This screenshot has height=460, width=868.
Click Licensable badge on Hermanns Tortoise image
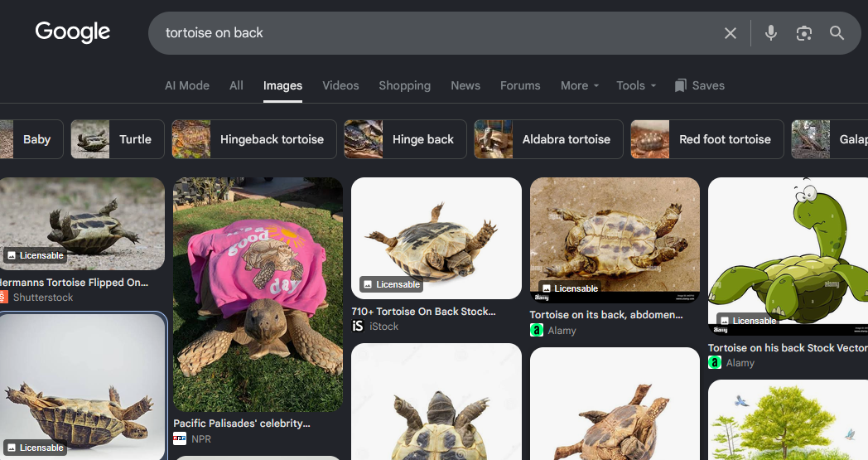(x=36, y=255)
